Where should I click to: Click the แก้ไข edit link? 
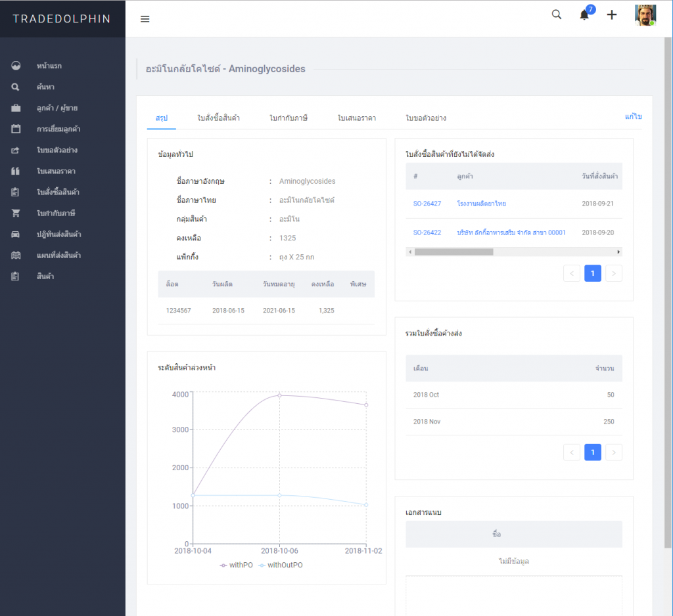634,117
